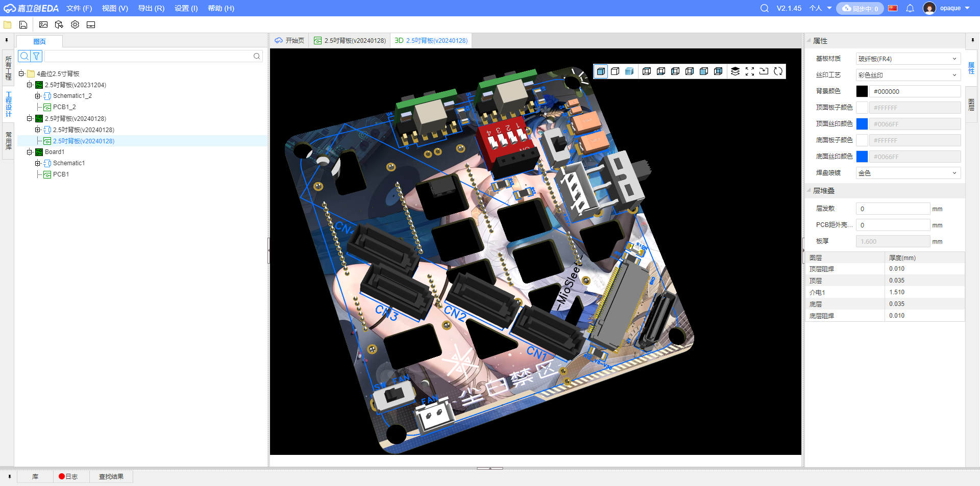Screen dimensions: 980x486
Task: Click the export 3D model icon
Action: 59,24
